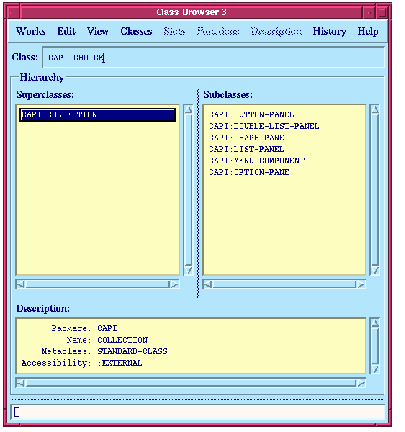Open the Classes menu
405x432 pixels.
(x=136, y=31)
